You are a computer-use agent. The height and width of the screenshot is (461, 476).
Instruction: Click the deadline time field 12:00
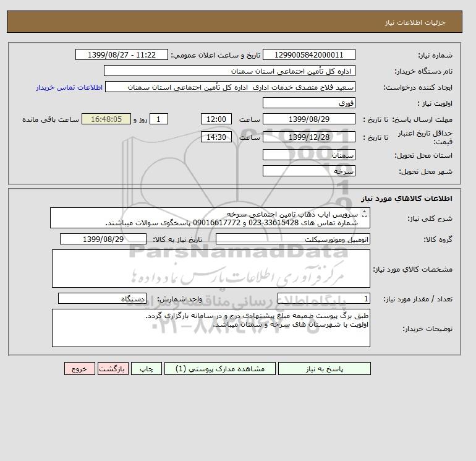point(216,119)
